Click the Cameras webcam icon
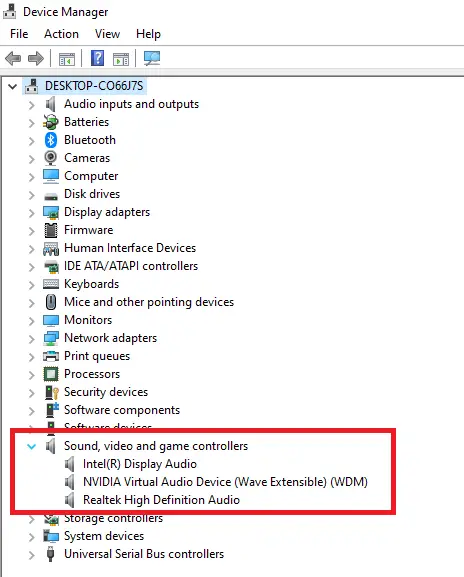This screenshot has height=577, width=464. click(51, 158)
